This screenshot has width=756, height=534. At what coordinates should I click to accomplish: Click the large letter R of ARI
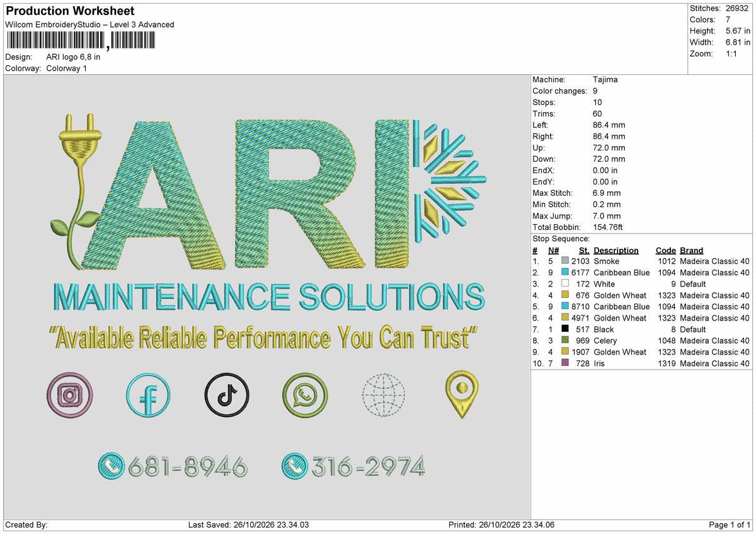pyautogui.click(x=299, y=193)
